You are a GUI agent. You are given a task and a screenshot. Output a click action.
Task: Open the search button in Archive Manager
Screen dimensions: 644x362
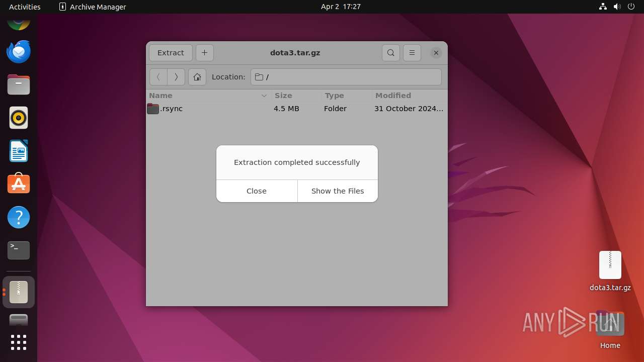[391, 52]
